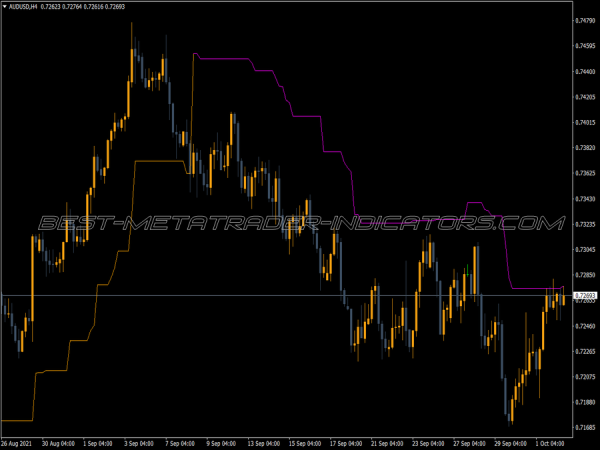The image size is (600, 450).
Task: Click the 0.74790 price axis label
Action: click(585, 20)
